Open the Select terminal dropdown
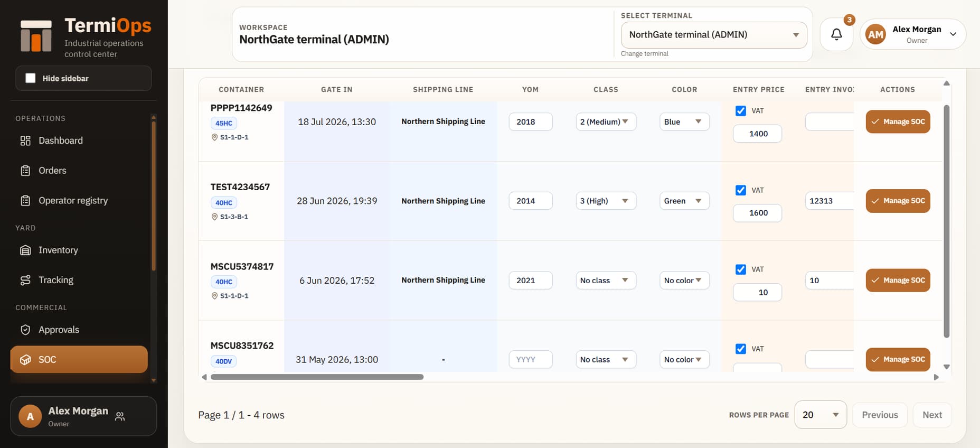This screenshot has height=448, width=980. 714,35
